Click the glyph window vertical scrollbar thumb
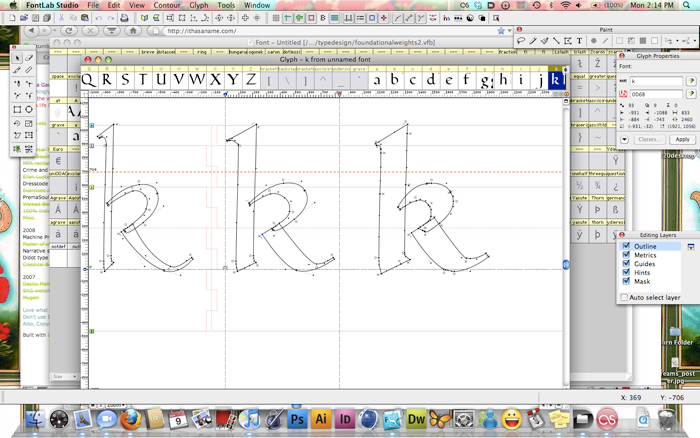This screenshot has width=700, height=438. click(566, 264)
